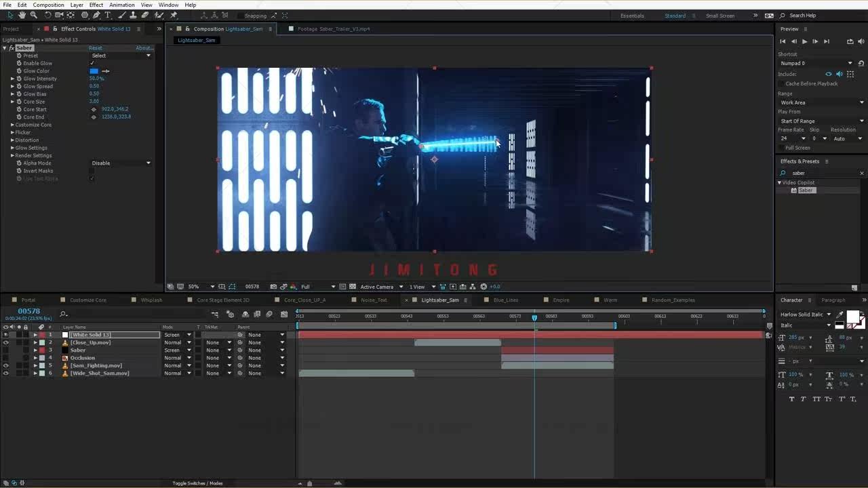The width and height of the screenshot is (868, 488).
Task: Click the reset exposure icon
Action: [484, 287]
